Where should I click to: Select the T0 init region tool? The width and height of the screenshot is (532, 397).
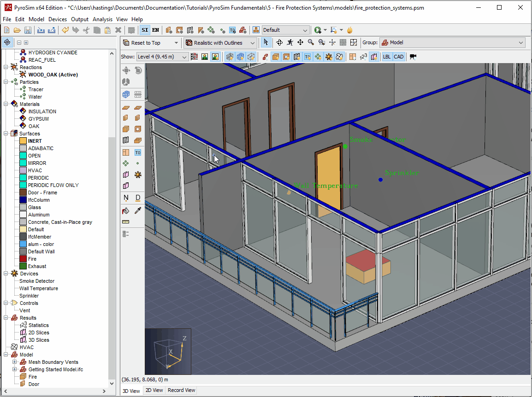[138, 152]
